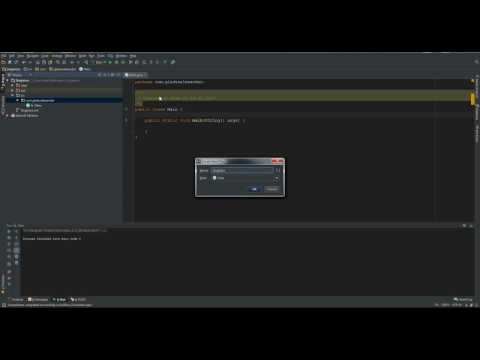The image size is (480, 360).
Task: Click the Find toolbar icon
Action: pos(58,62)
